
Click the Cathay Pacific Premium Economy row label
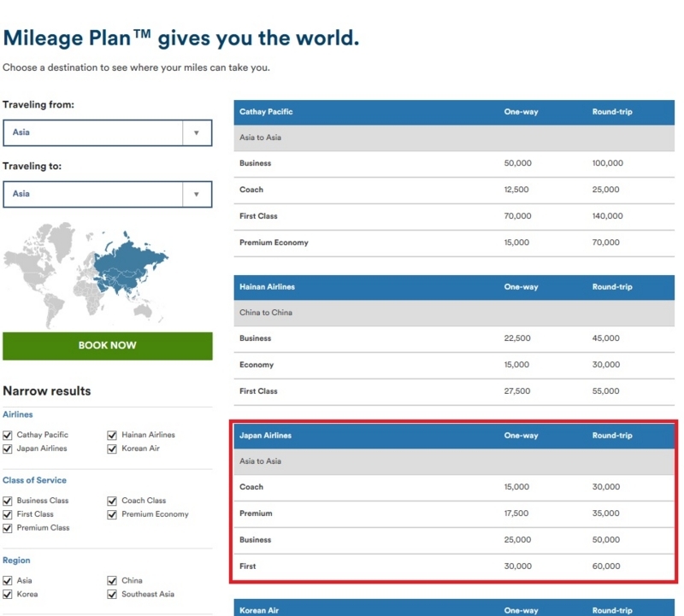pos(274,243)
